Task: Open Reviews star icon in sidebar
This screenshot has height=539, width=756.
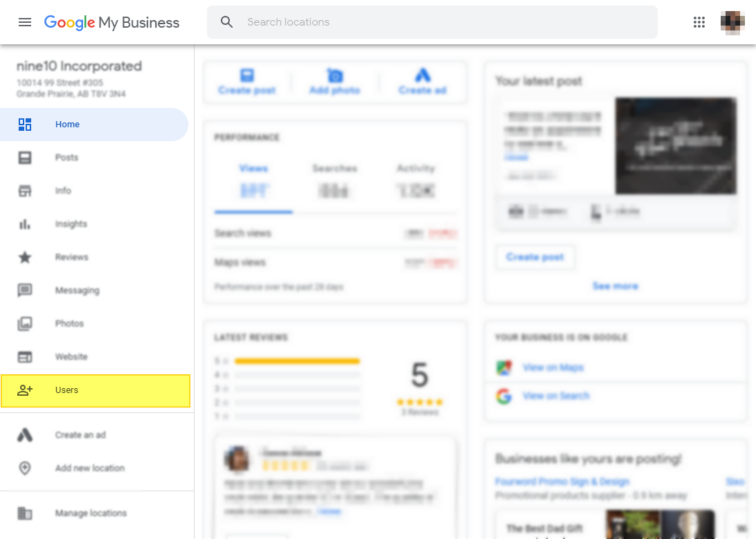Action: coord(25,257)
